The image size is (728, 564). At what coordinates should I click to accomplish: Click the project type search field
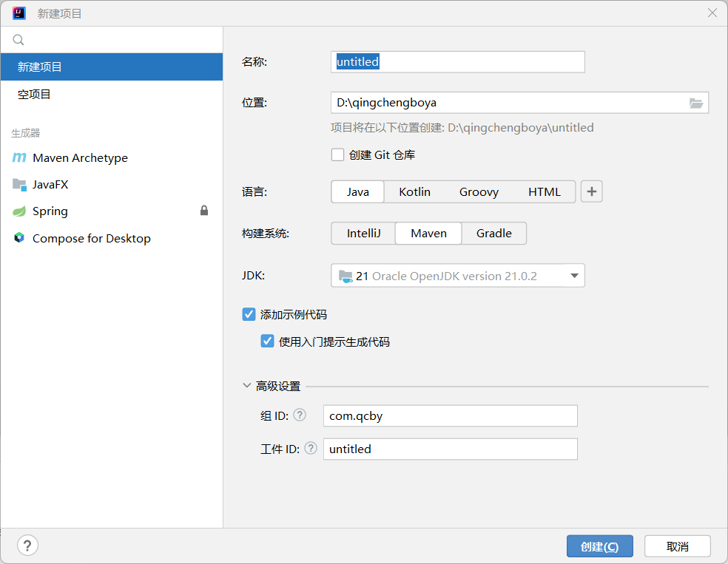pos(112,40)
